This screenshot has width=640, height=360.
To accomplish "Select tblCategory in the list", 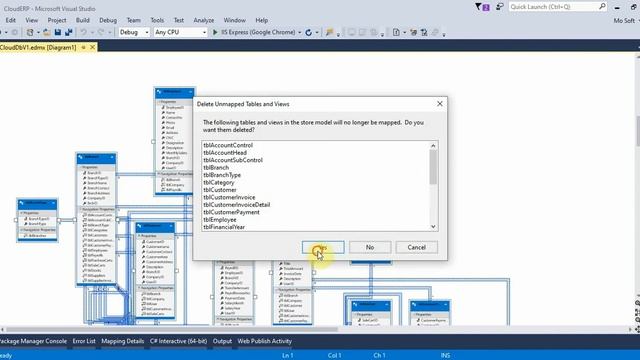I will pos(219,182).
